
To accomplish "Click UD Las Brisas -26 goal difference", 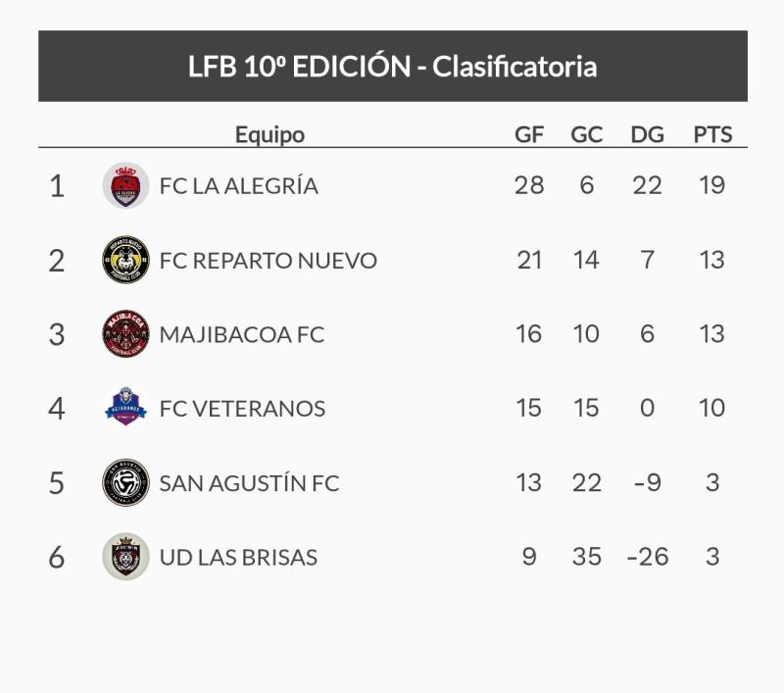I will coord(648,557).
